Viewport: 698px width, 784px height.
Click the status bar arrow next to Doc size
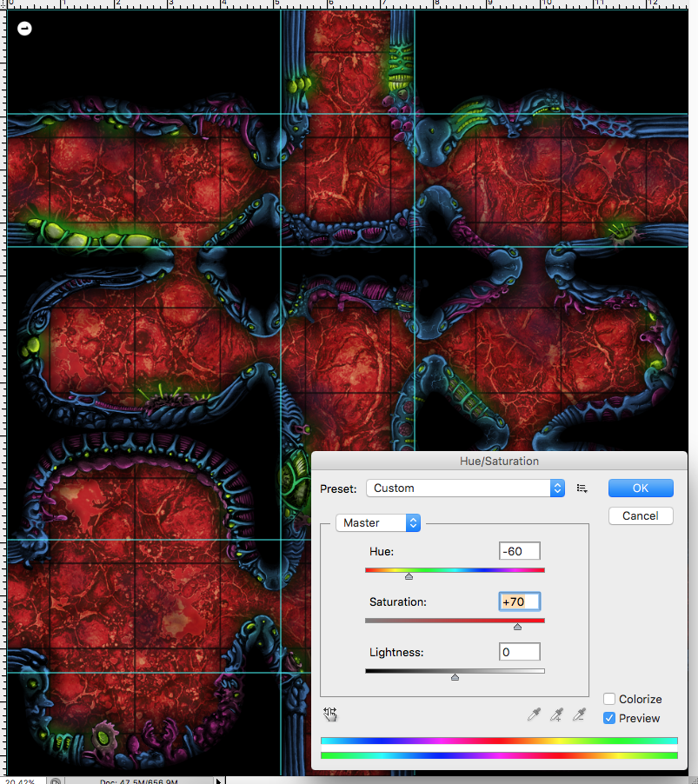(219, 781)
